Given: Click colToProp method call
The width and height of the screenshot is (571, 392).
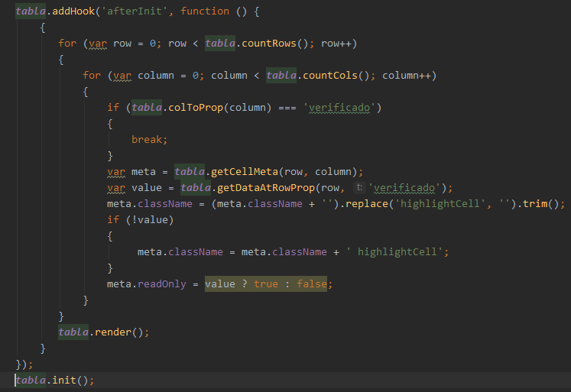Looking at the screenshot, I should [196, 108].
